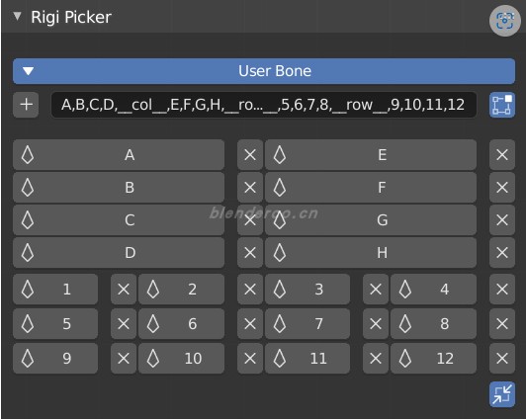Select bone 4 button
The width and height of the screenshot is (526, 420).
tap(433, 290)
